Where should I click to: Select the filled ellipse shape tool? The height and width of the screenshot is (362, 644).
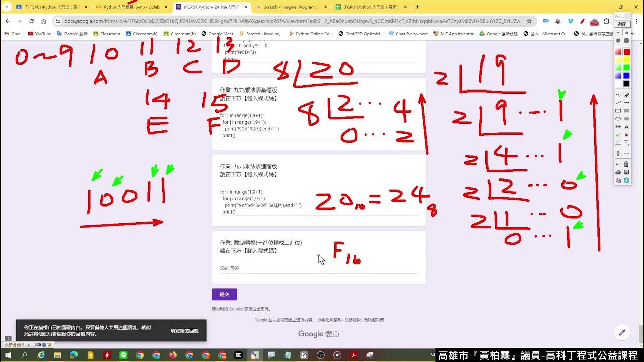point(626,119)
